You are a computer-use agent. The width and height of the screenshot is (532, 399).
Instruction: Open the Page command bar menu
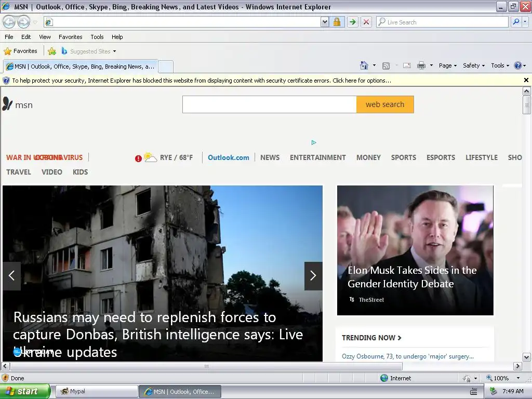pos(448,65)
